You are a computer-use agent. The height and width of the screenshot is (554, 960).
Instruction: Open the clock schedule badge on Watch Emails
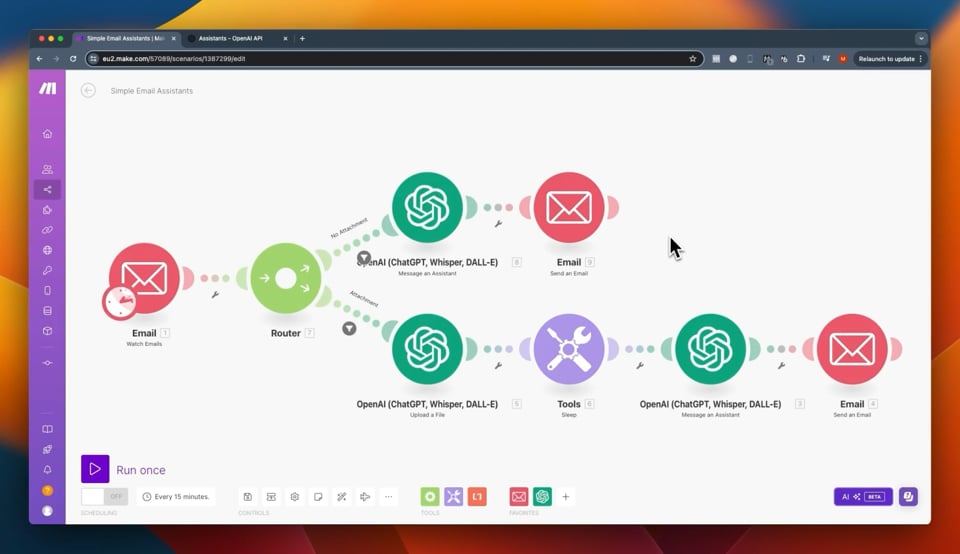pyautogui.click(x=119, y=302)
